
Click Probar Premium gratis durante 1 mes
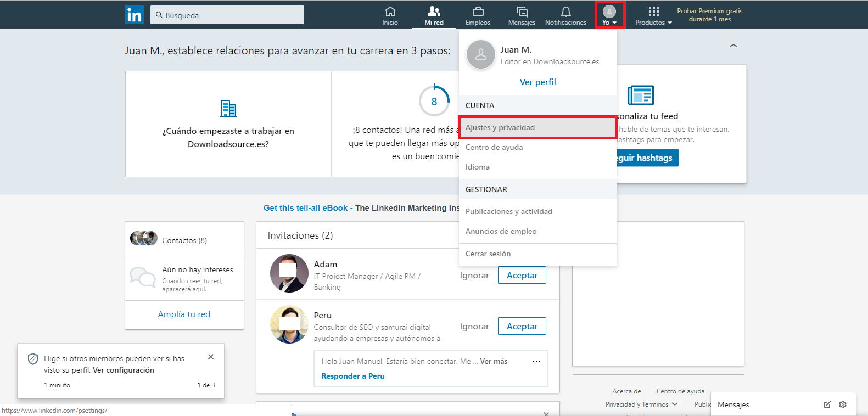pos(709,15)
